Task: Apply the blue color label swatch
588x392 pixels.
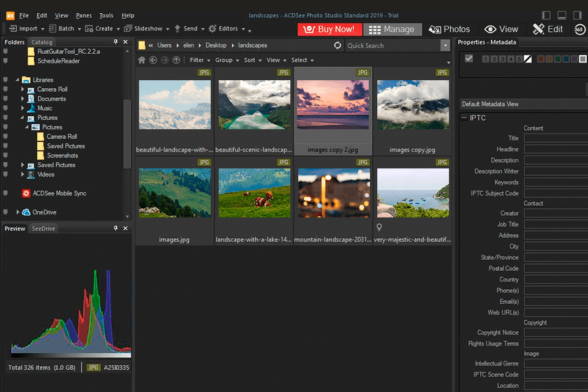Action: click(x=566, y=59)
